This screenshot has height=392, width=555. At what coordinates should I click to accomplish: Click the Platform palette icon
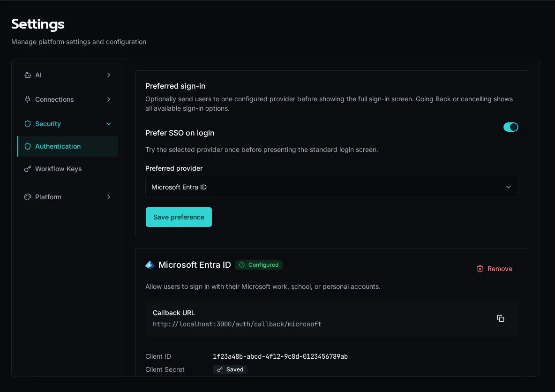pos(28,197)
